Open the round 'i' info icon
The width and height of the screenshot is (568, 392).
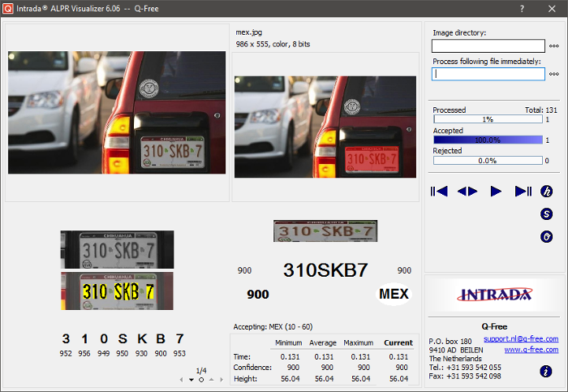coord(546,372)
